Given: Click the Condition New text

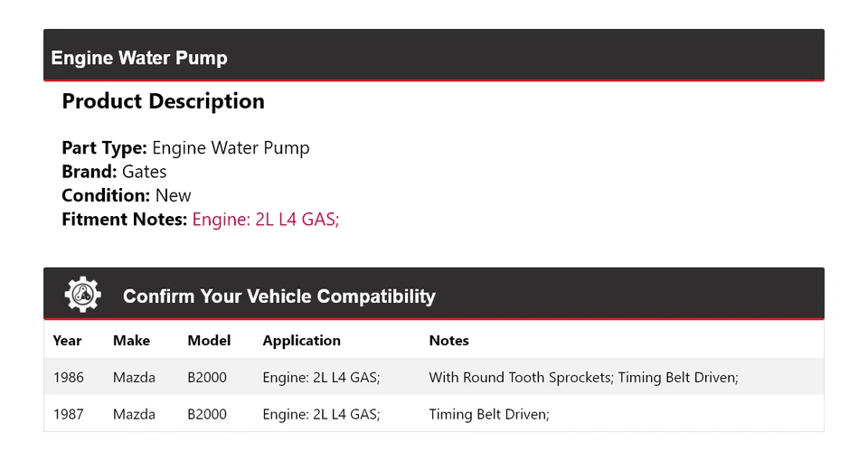Looking at the screenshot, I should pyautogui.click(x=173, y=195).
